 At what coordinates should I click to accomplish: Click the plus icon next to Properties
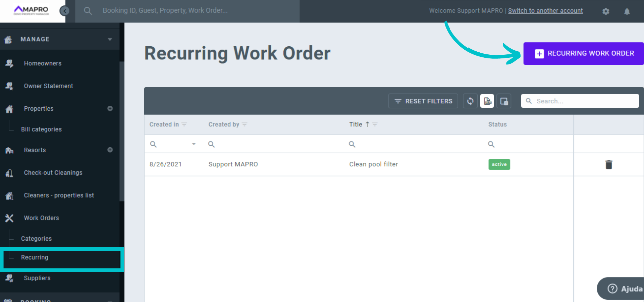(x=110, y=108)
